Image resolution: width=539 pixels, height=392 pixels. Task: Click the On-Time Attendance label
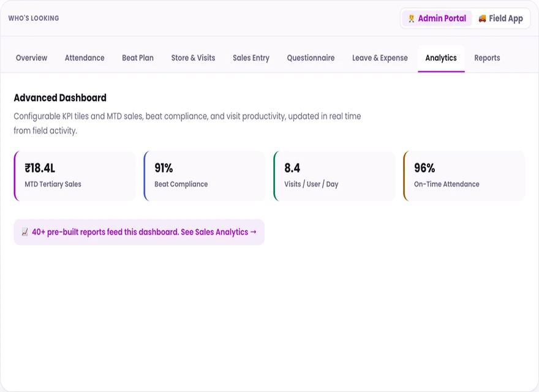point(447,184)
